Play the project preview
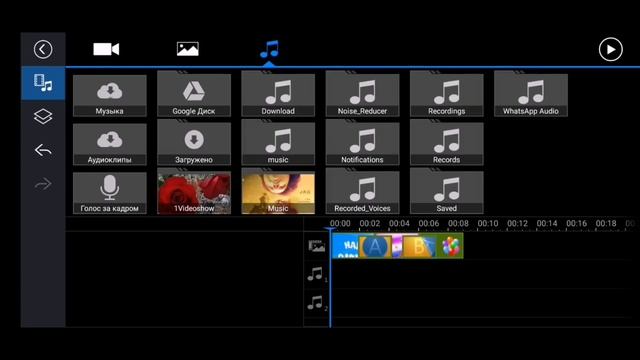Viewport: 640px width, 360px height. [611, 49]
